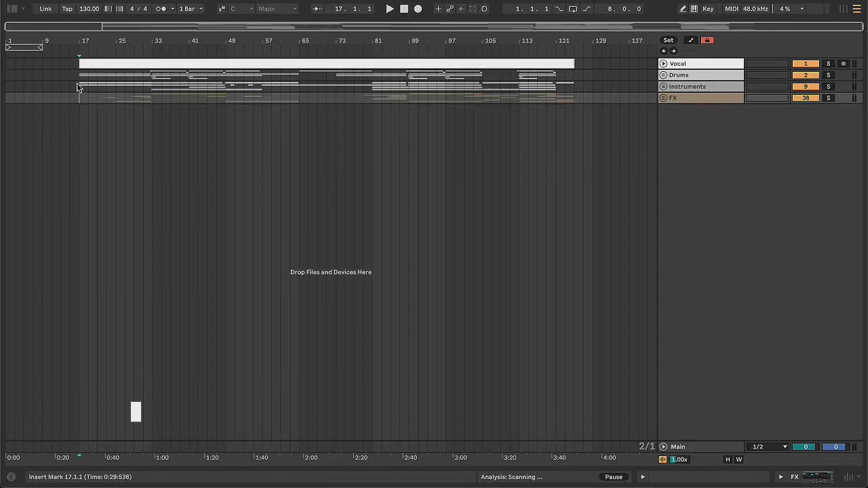This screenshot has height=488, width=868.
Task: Jump to next locator arrow
Action: click(x=673, y=52)
